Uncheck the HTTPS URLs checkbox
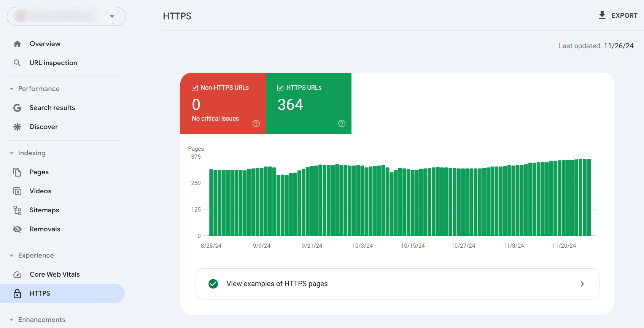644x328 pixels. pos(280,88)
